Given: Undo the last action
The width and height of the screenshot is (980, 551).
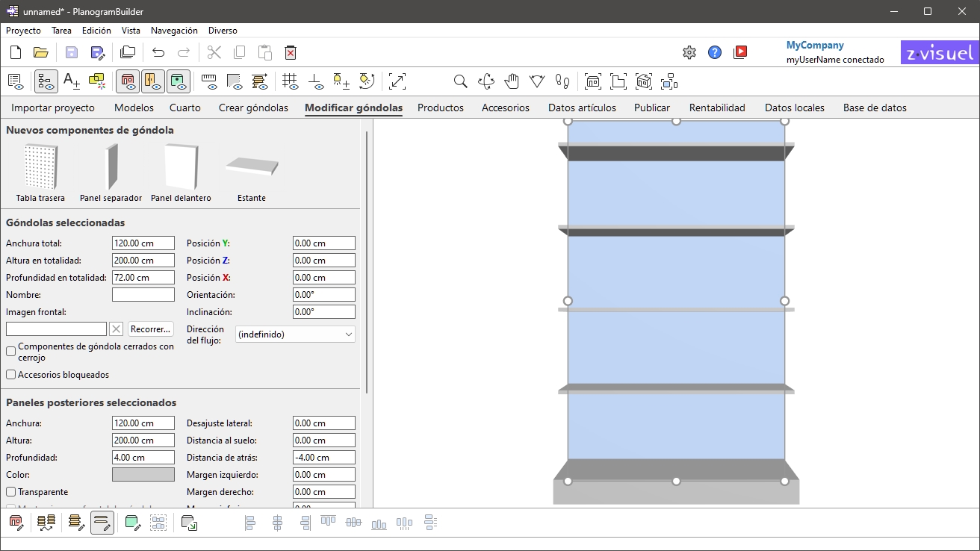Looking at the screenshot, I should 158,52.
